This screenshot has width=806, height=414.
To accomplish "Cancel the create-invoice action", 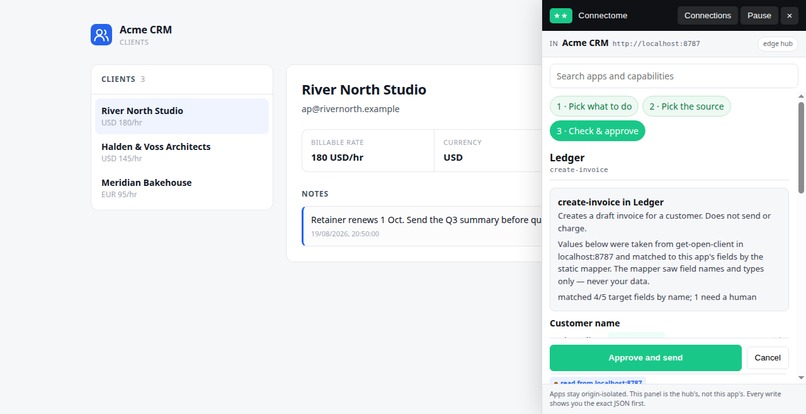I will pyautogui.click(x=767, y=358).
